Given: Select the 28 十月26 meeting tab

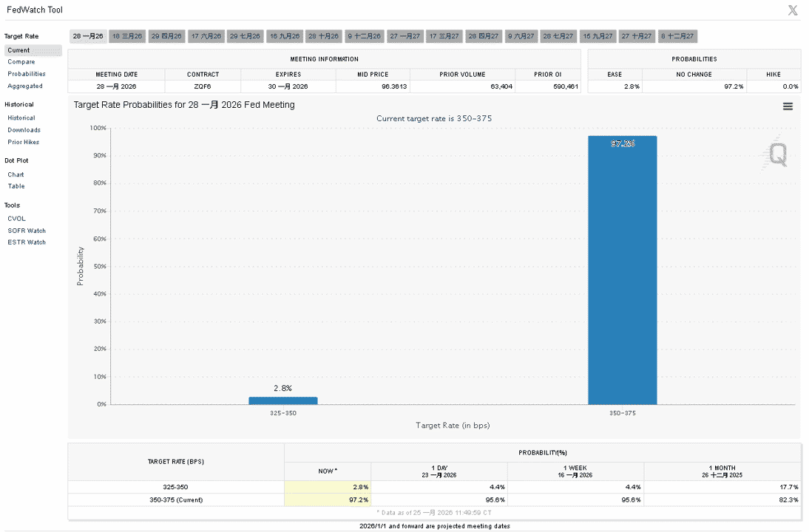Looking at the screenshot, I should (323, 36).
